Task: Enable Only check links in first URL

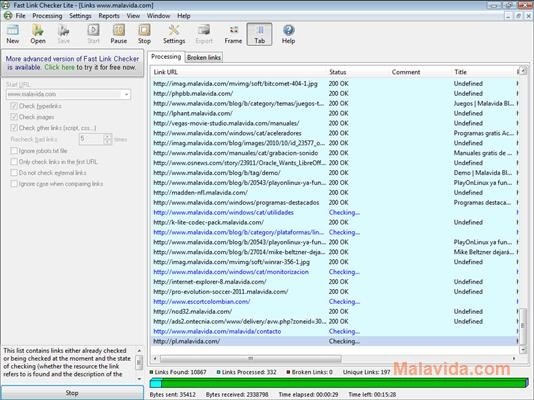Action: point(14,161)
